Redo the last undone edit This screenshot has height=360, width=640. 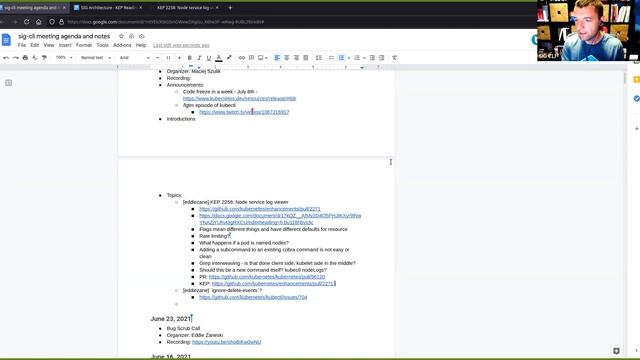16,58
